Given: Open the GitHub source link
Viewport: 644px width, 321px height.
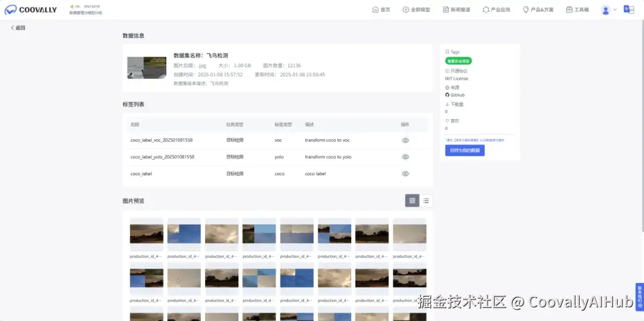Looking at the screenshot, I should point(454,95).
